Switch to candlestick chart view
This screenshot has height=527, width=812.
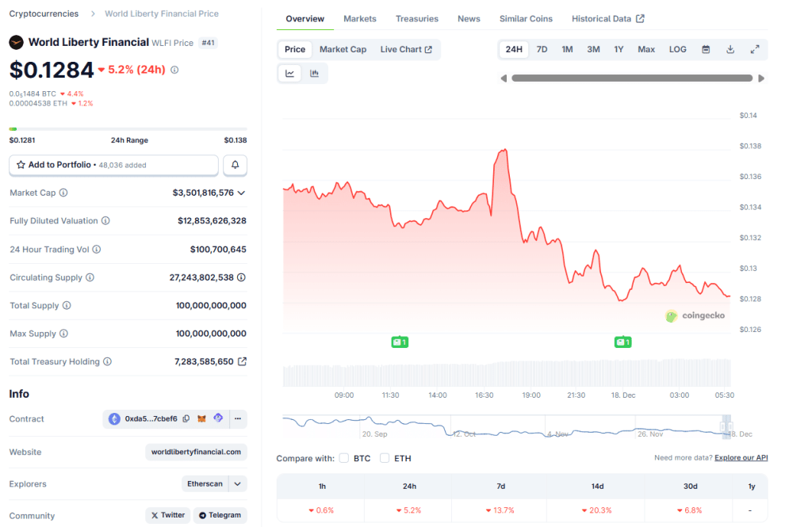315,74
